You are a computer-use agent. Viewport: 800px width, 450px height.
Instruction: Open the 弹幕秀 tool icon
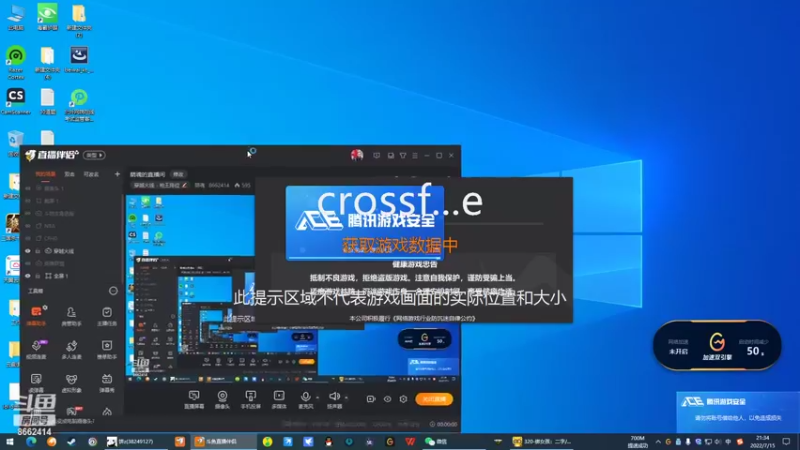tap(107, 383)
